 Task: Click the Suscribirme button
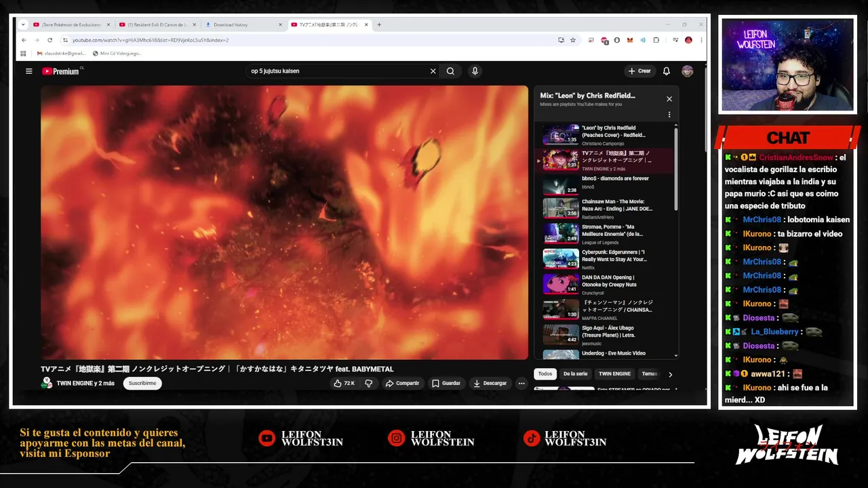(x=142, y=383)
